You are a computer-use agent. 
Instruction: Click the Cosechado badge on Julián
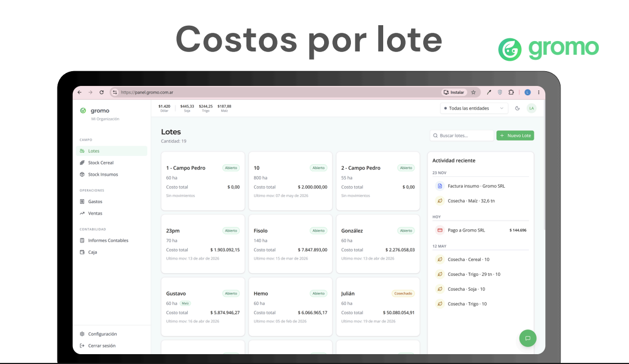click(403, 293)
